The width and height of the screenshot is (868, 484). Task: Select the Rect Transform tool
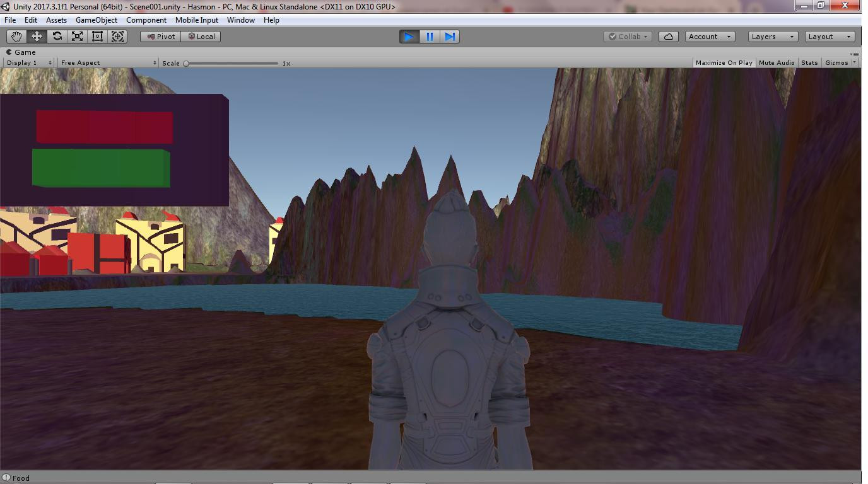97,37
